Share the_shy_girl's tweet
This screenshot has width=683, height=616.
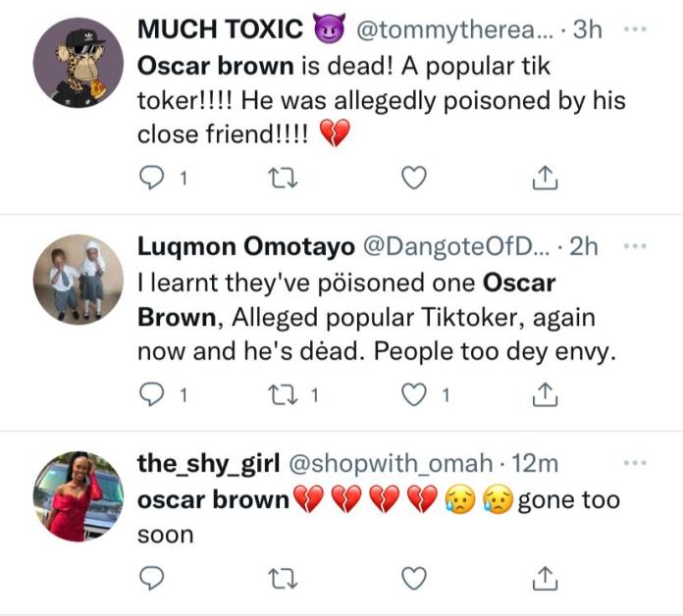point(545,578)
